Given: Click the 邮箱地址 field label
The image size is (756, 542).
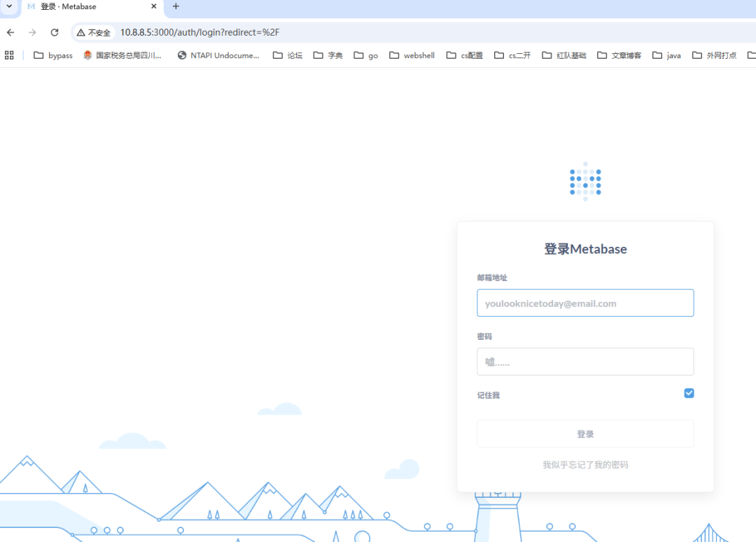Looking at the screenshot, I should (492, 278).
